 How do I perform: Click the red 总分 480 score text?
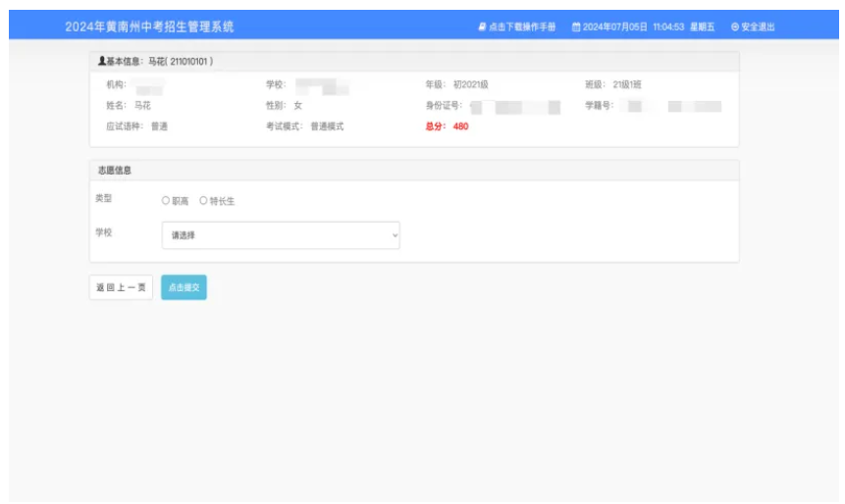tap(447, 126)
